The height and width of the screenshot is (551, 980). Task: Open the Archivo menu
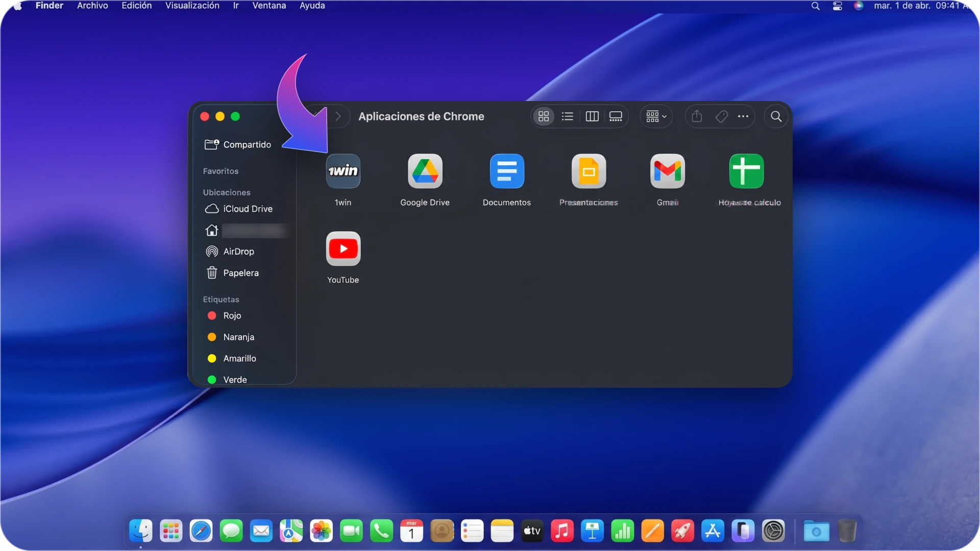point(92,6)
